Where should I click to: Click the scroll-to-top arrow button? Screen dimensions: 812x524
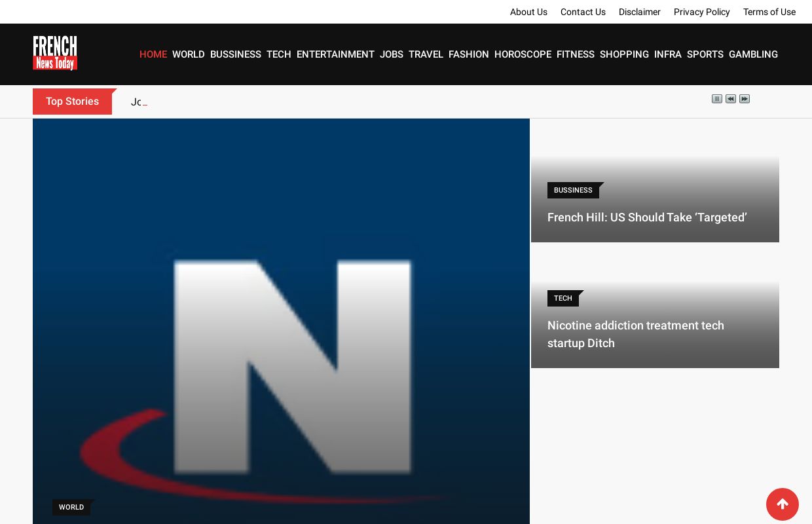click(783, 504)
